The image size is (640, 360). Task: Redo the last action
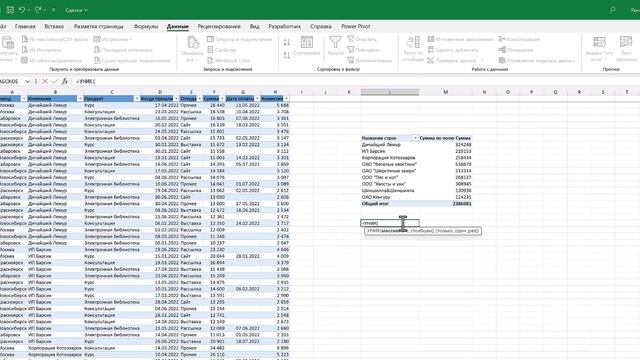click(38, 10)
